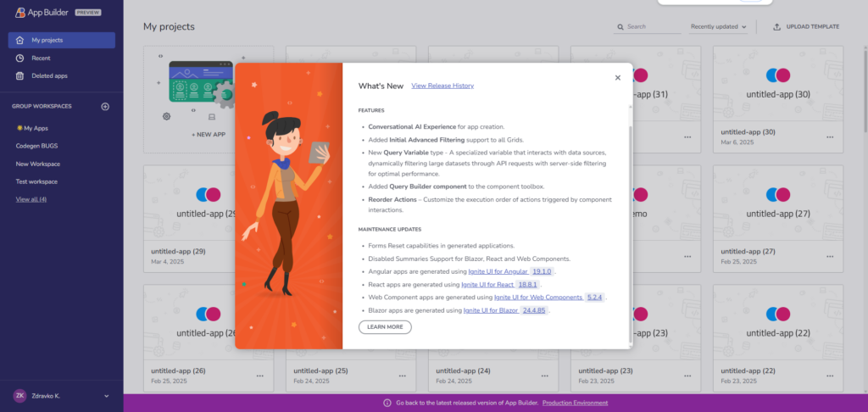This screenshot has width=868, height=412.
Task: Open My projects in sidebar
Action: pos(61,40)
